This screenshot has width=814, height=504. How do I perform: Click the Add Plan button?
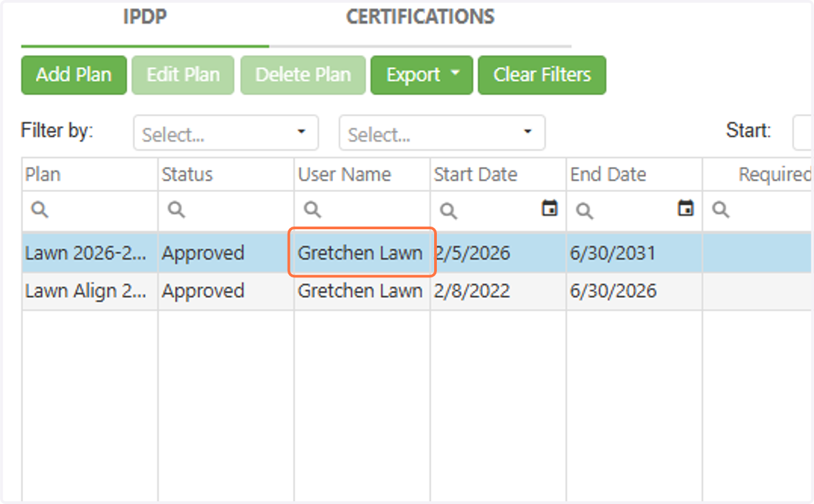pyautogui.click(x=74, y=75)
